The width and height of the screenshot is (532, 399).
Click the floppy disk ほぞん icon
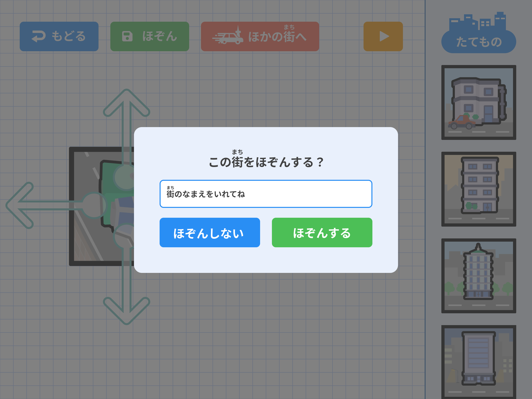(x=127, y=36)
